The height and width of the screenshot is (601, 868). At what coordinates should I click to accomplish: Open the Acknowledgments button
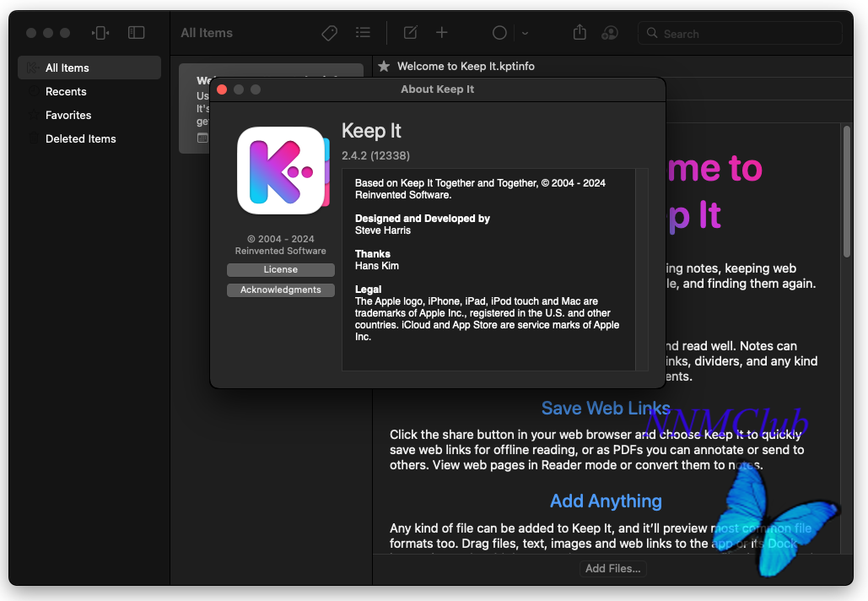point(281,290)
